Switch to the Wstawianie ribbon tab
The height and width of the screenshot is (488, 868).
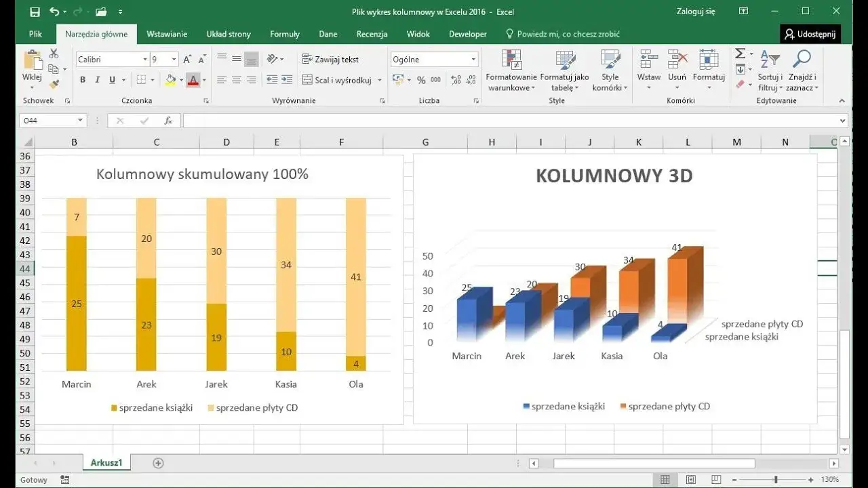point(167,34)
